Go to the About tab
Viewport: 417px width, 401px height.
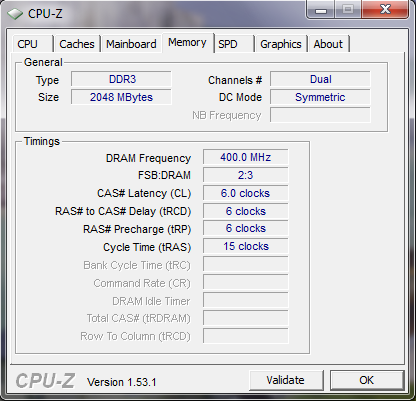point(328,44)
